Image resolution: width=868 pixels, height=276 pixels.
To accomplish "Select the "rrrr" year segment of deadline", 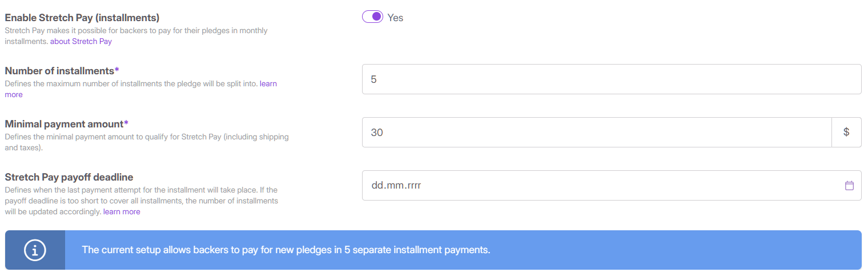I will point(413,185).
